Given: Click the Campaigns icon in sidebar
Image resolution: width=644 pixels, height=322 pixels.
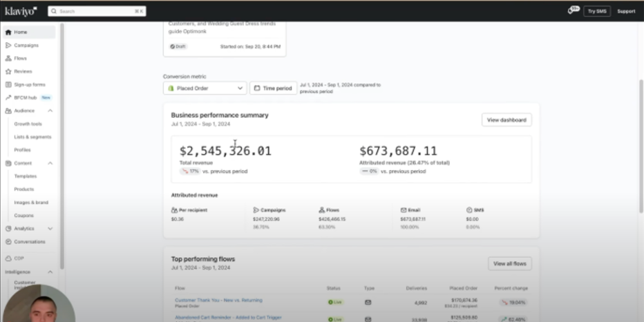Looking at the screenshot, I should 8,45.
